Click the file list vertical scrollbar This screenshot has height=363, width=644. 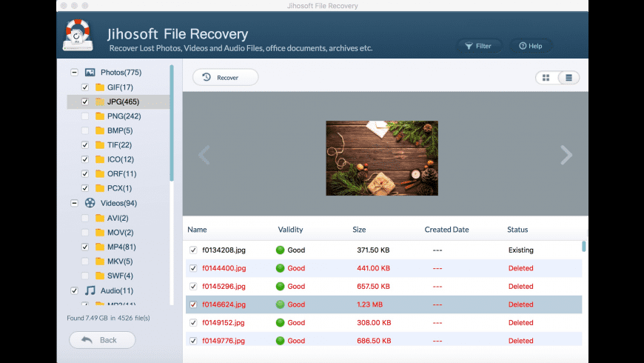pos(583,246)
